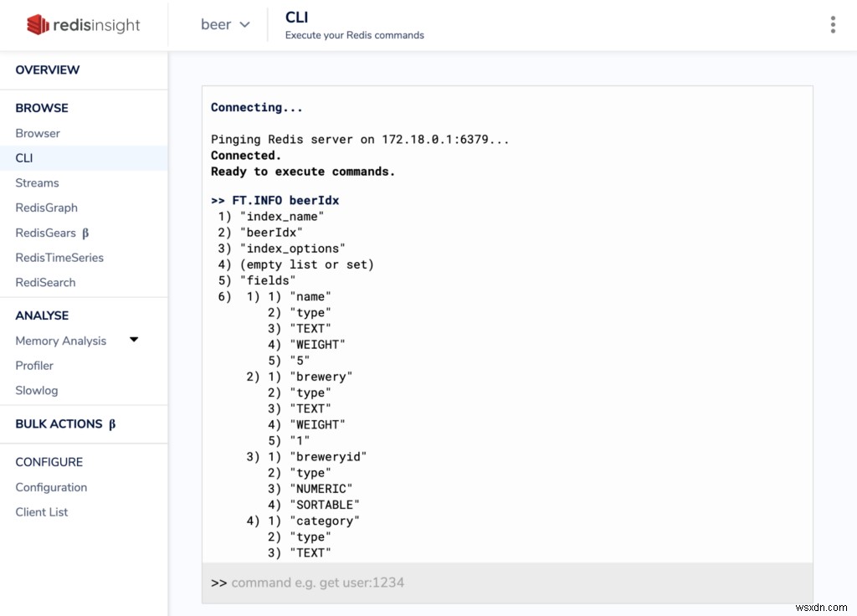857x616 pixels.
Task: Collapse the Memory Analysis dropdown arrow
Action: click(x=134, y=341)
